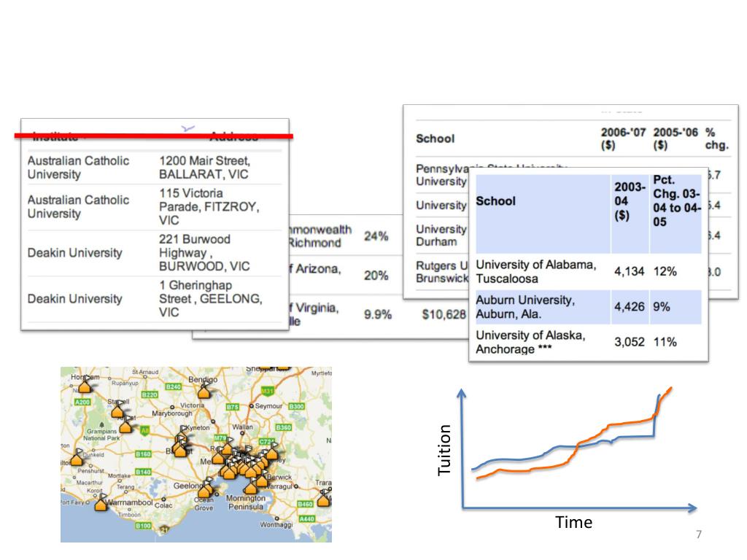The height and width of the screenshot is (560, 747).
Task: Click the 9% change value
Action: pos(661,307)
